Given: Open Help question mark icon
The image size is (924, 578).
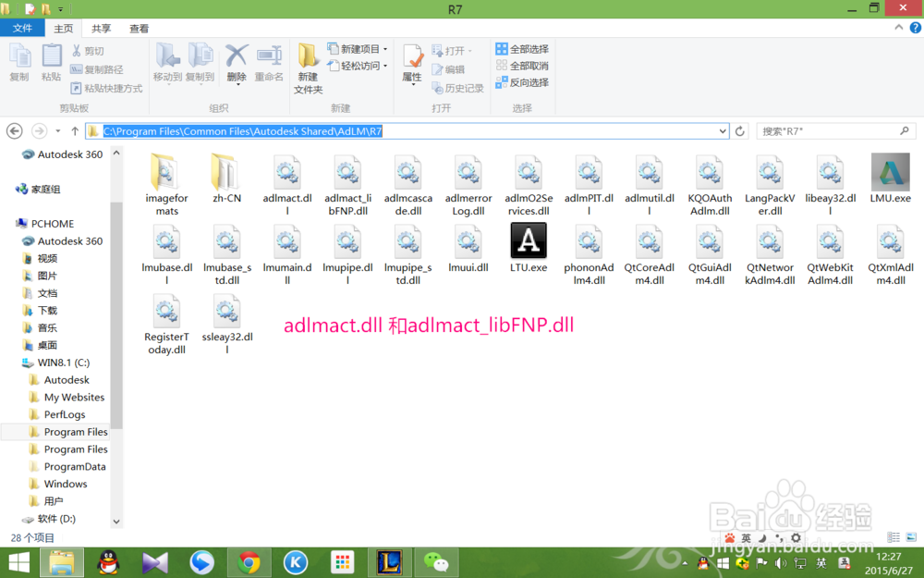Looking at the screenshot, I should tap(916, 27).
